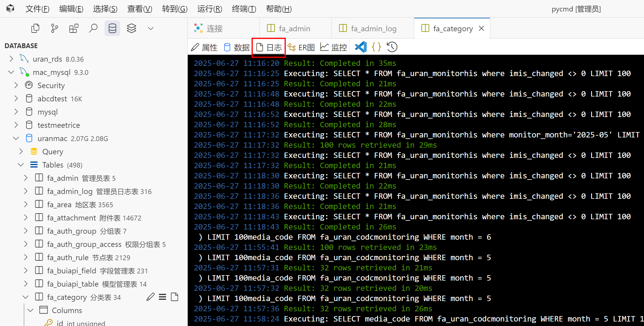This screenshot has width=644, height=326.
Task: Click the curly braces toolbar icon
Action: 376,47
